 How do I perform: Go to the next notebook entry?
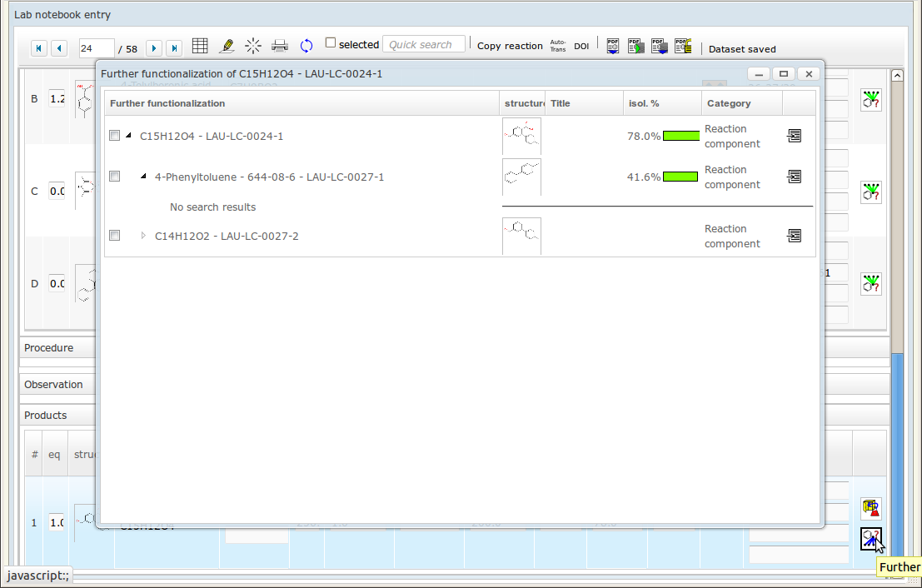[x=154, y=48]
